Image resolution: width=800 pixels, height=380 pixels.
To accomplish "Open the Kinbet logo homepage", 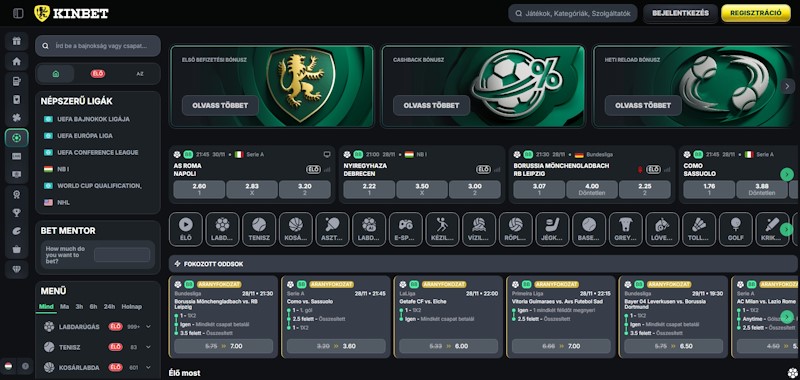I will 71,13.
